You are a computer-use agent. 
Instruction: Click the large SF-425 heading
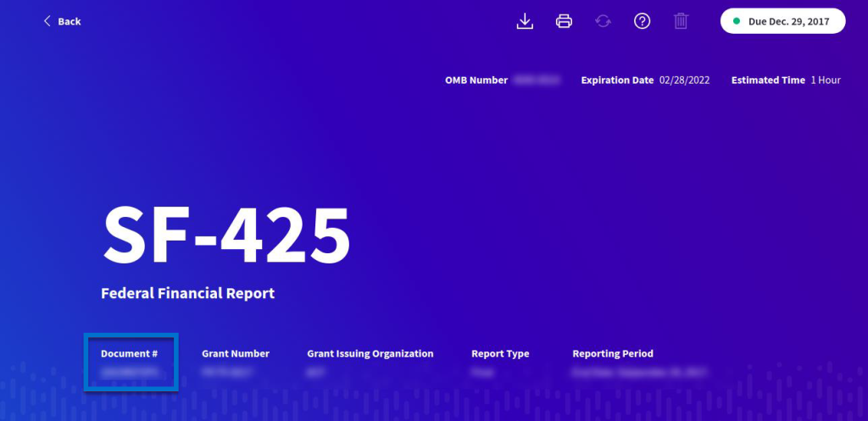(225, 235)
